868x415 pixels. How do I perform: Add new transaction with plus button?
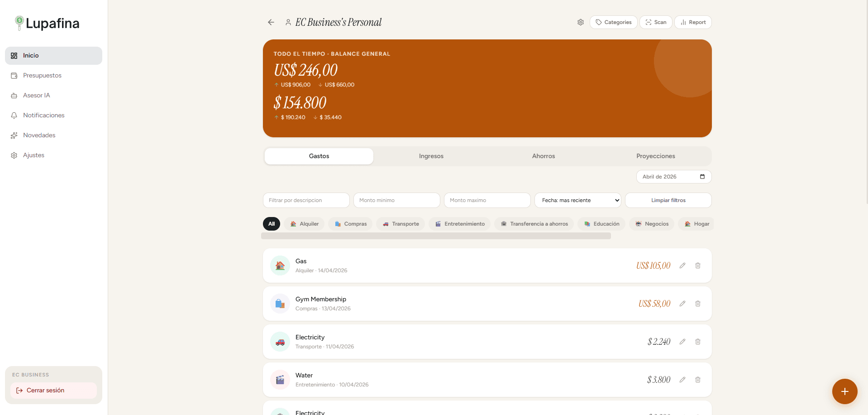(844, 391)
